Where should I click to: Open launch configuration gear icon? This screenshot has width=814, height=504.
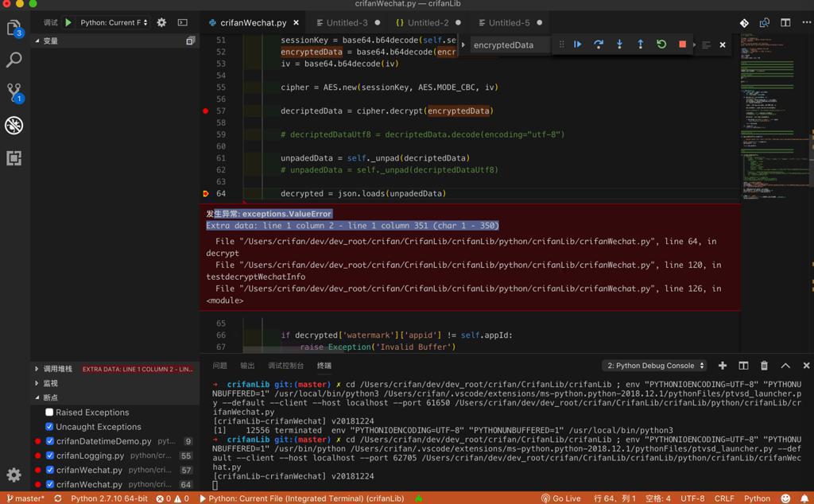pyautogui.click(x=161, y=22)
